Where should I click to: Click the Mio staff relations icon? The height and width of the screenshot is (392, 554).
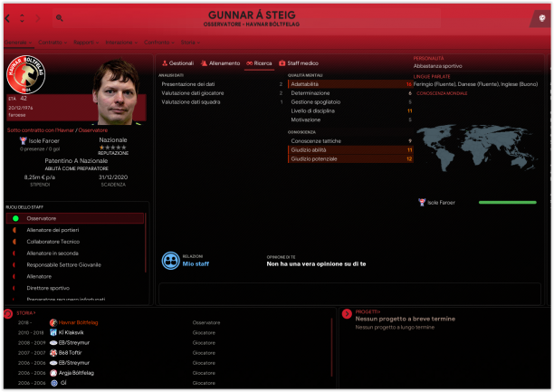[171, 261]
